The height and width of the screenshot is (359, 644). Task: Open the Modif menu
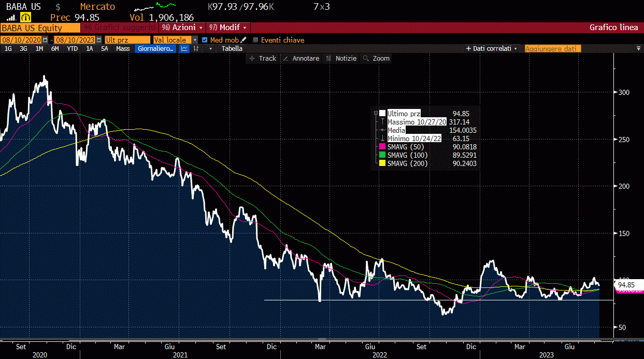pyautogui.click(x=227, y=27)
